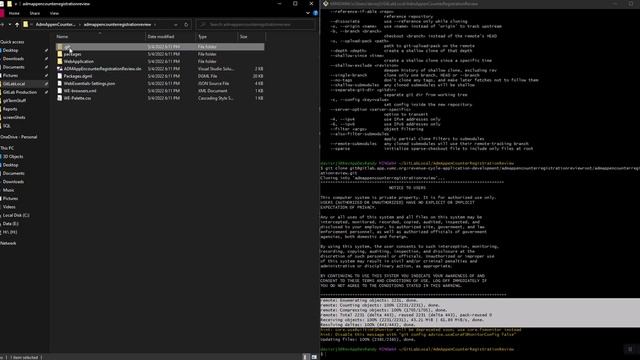Image resolution: width=640 pixels, height=360 pixels.
Task: Open GitLab Production folder shortcut
Action: click(x=20, y=92)
